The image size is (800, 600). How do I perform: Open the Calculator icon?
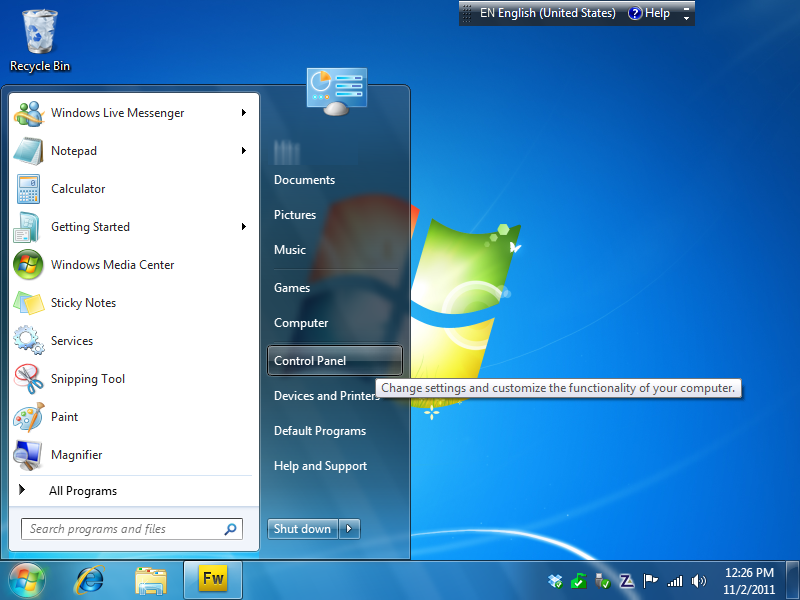[29, 189]
